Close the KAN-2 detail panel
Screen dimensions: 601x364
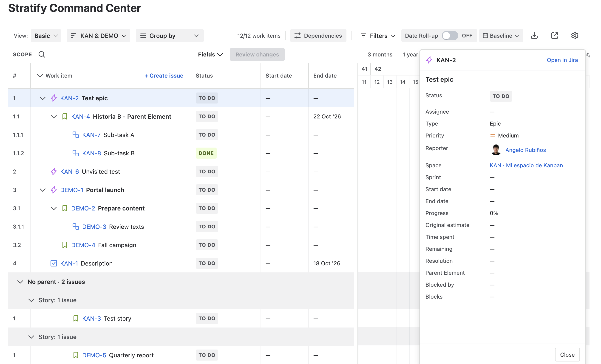pyautogui.click(x=567, y=355)
